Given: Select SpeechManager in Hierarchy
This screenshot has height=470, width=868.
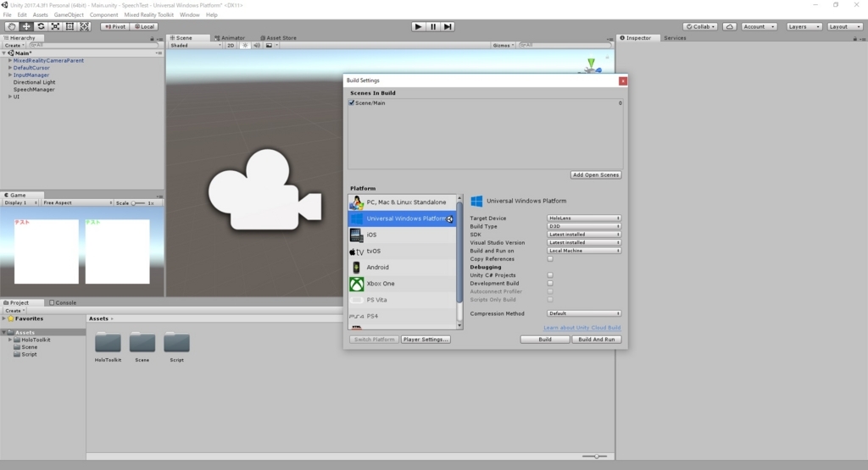Looking at the screenshot, I should (34, 89).
